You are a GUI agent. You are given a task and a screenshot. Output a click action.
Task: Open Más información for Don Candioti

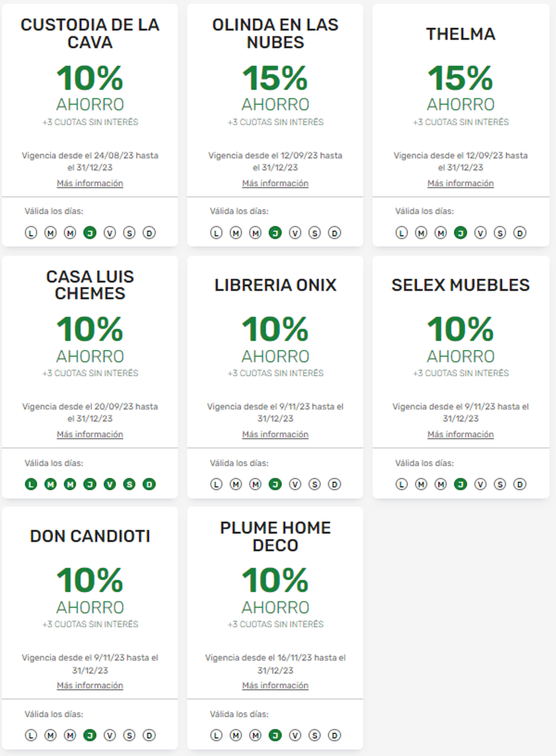[x=90, y=686]
